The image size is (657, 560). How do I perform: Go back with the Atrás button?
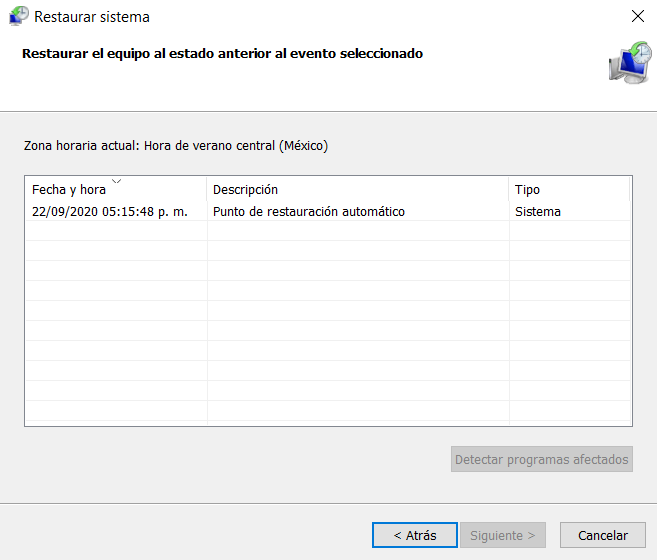(x=414, y=535)
